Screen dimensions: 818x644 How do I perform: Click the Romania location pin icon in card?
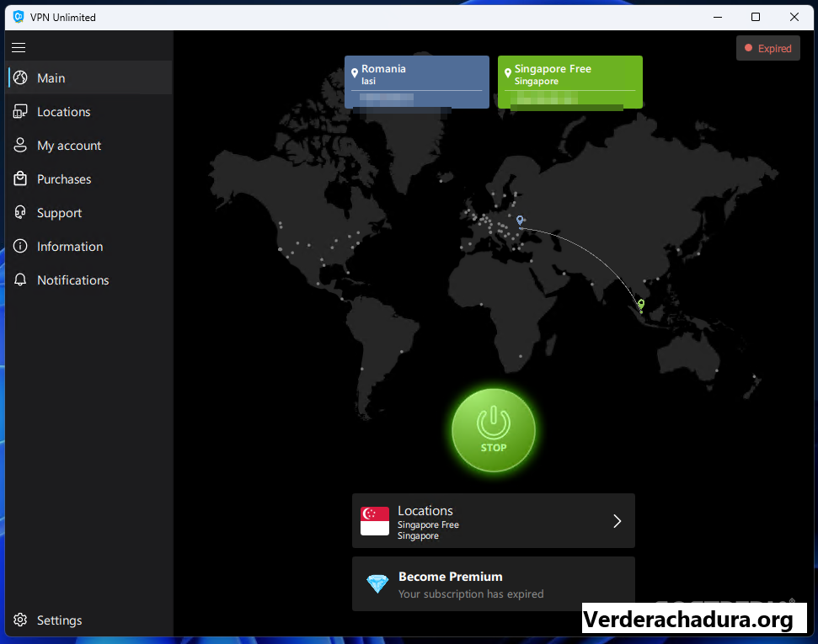point(355,73)
